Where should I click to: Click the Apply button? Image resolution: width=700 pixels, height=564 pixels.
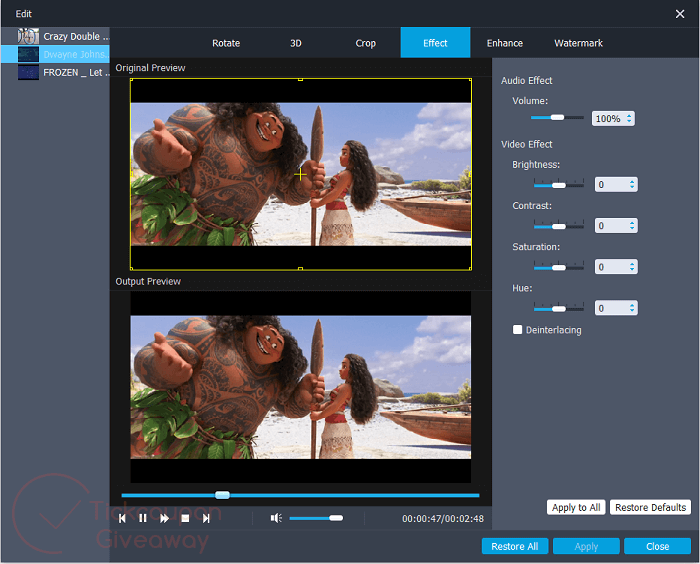586,546
